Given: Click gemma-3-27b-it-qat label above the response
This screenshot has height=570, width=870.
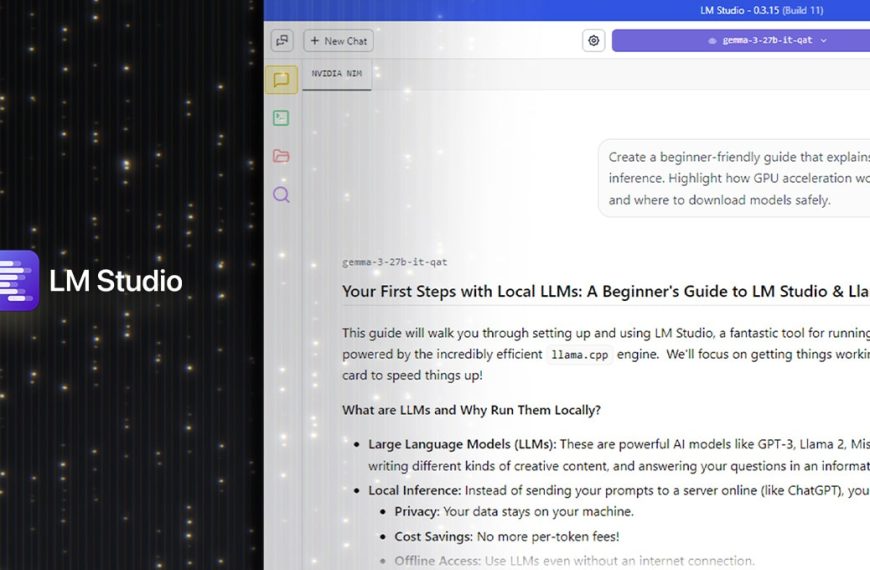Looking at the screenshot, I should pyautogui.click(x=394, y=262).
